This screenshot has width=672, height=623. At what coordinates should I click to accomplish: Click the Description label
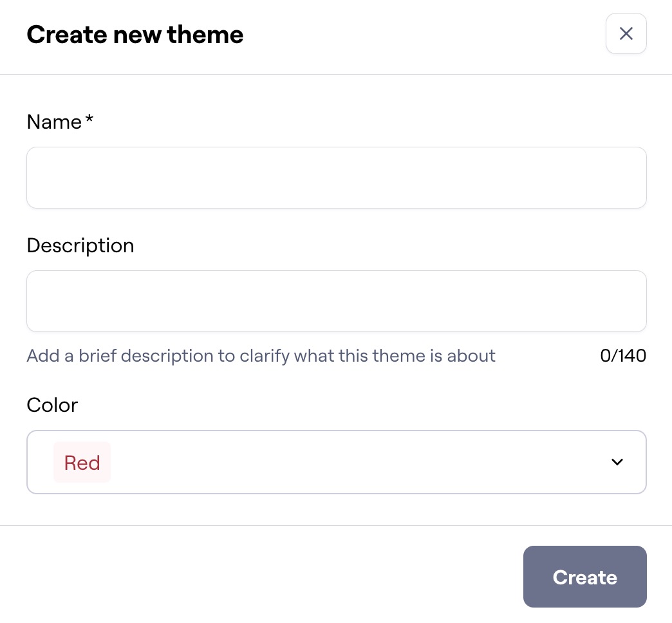80,245
